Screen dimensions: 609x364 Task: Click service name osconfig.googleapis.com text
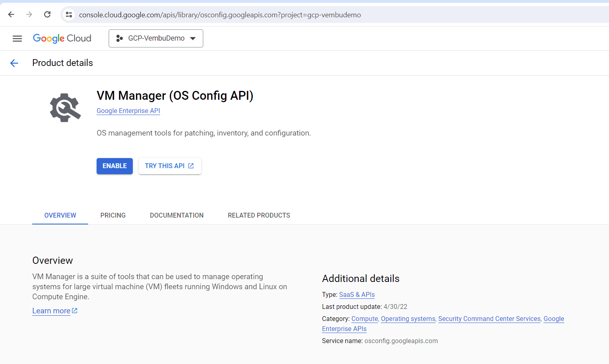(x=401, y=341)
